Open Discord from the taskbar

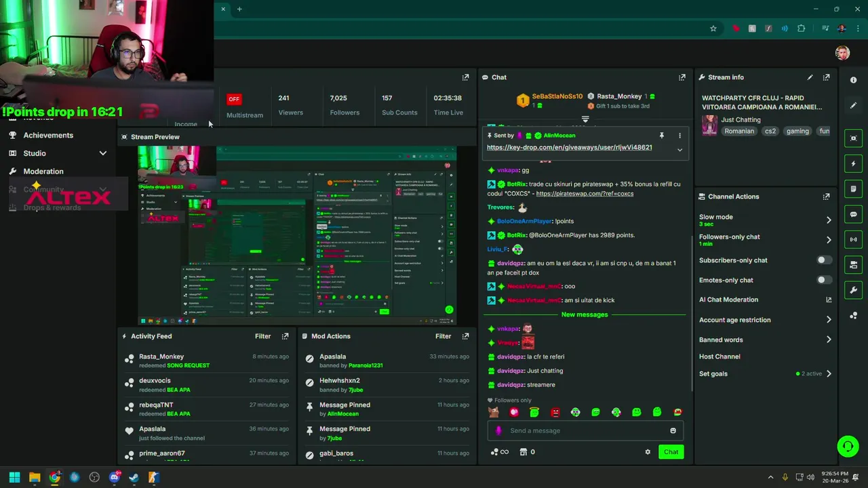114,477
